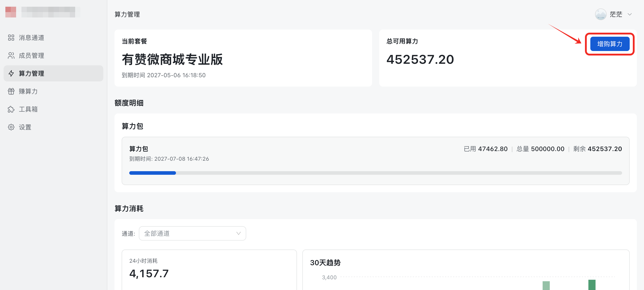Click the user avatar picture
The height and width of the screenshot is (290, 644).
pos(600,14)
